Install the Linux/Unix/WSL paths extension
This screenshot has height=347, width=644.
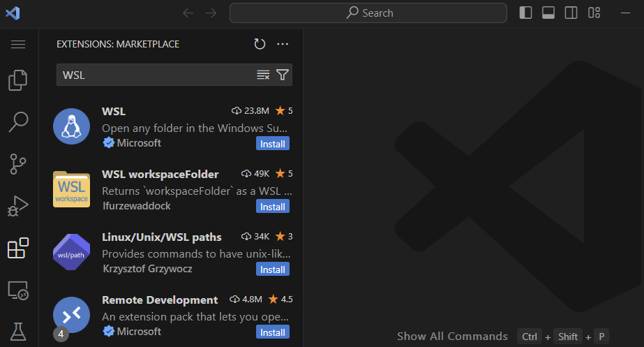click(x=273, y=270)
